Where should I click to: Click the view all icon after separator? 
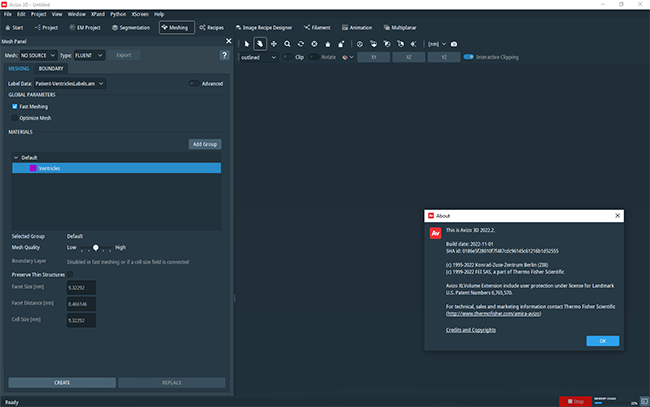[360, 44]
